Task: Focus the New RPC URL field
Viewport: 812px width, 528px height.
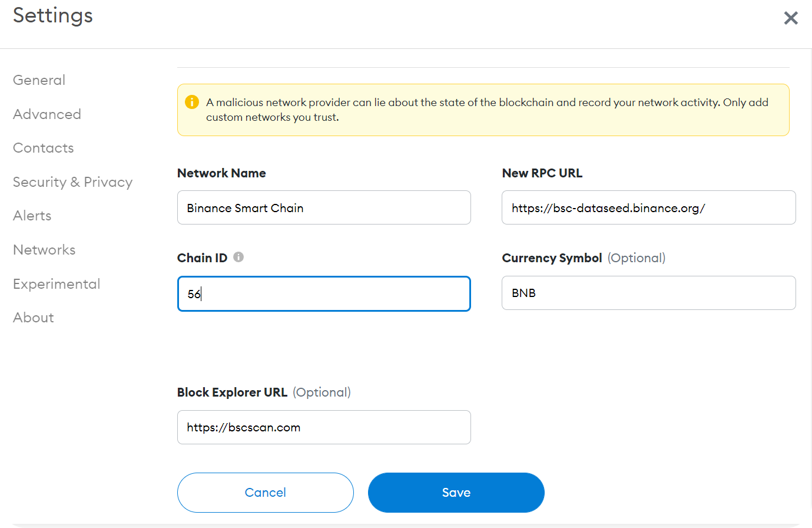Action: pyautogui.click(x=649, y=207)
